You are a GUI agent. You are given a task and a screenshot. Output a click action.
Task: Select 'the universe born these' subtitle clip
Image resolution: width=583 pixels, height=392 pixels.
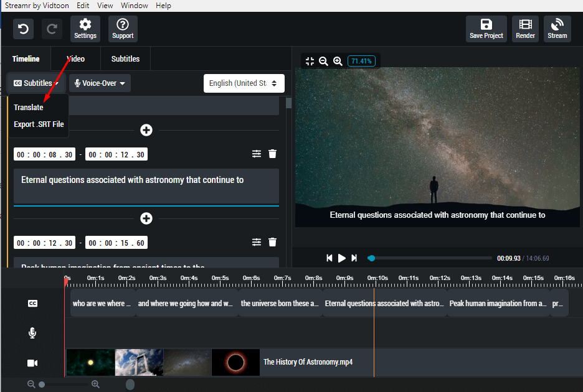click(x=280, y=304)
